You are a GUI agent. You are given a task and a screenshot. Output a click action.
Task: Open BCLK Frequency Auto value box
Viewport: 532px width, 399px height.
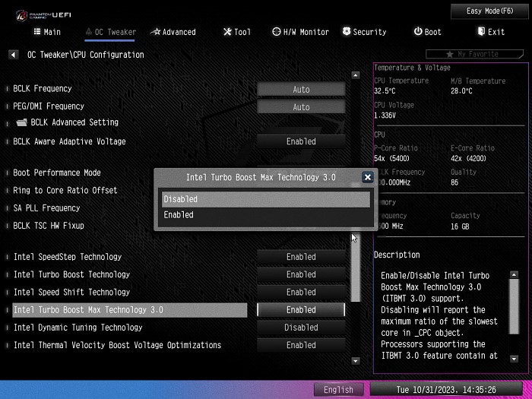[301, 90]
